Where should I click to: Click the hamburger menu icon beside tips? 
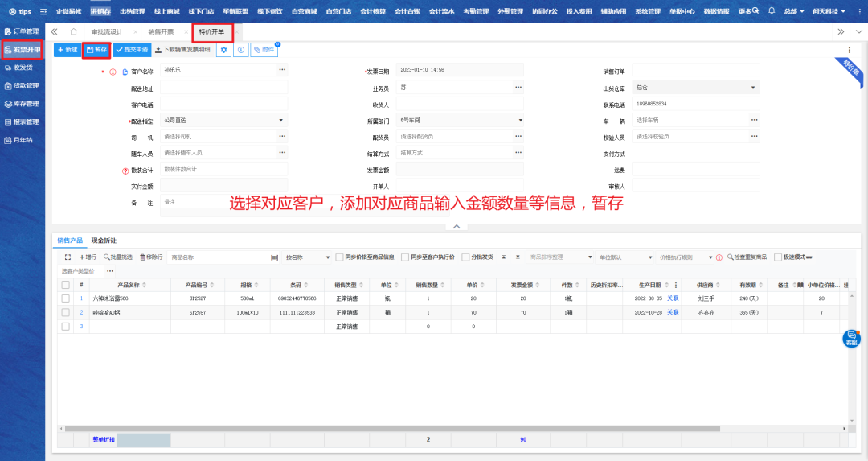[43, 11]
